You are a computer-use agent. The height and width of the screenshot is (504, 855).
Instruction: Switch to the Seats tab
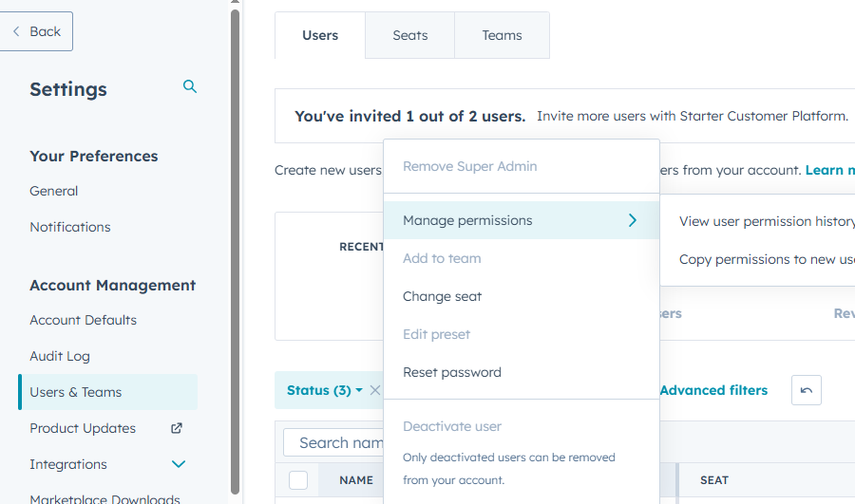click(409, 35)
